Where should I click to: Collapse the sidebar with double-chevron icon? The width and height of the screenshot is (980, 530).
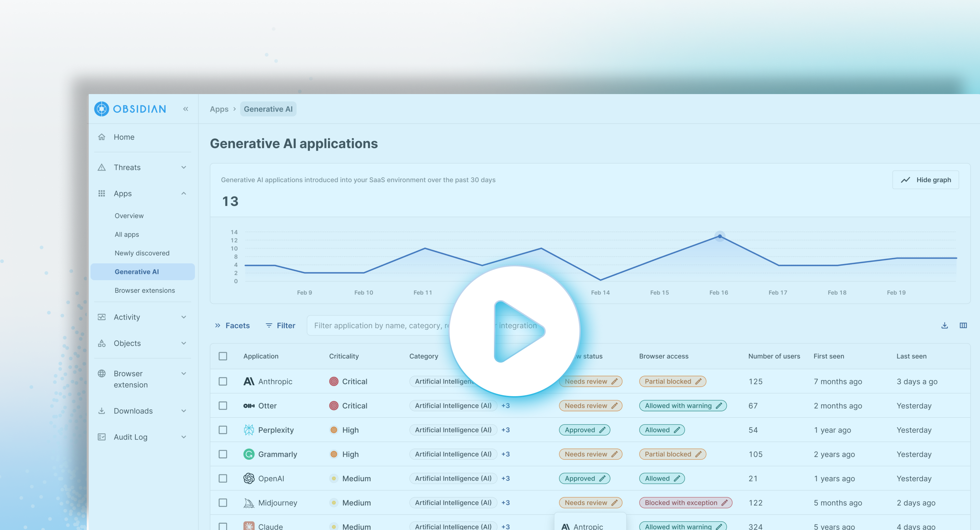186,109
